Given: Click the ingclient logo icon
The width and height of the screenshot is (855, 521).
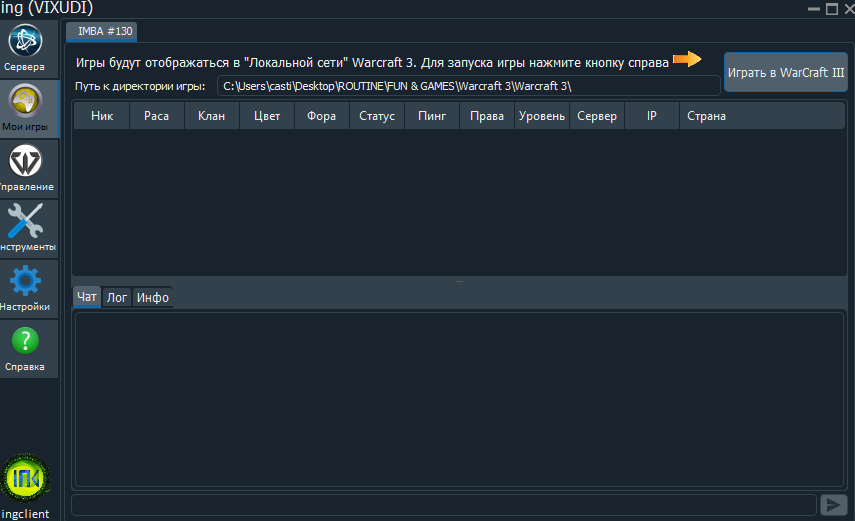Looking at the screenshot, I should pos(26,478).
